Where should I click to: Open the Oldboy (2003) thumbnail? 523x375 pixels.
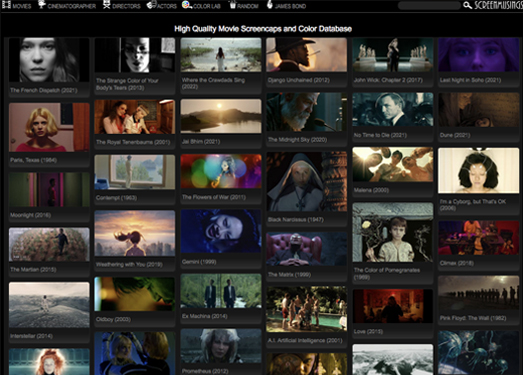click(135, 294)
